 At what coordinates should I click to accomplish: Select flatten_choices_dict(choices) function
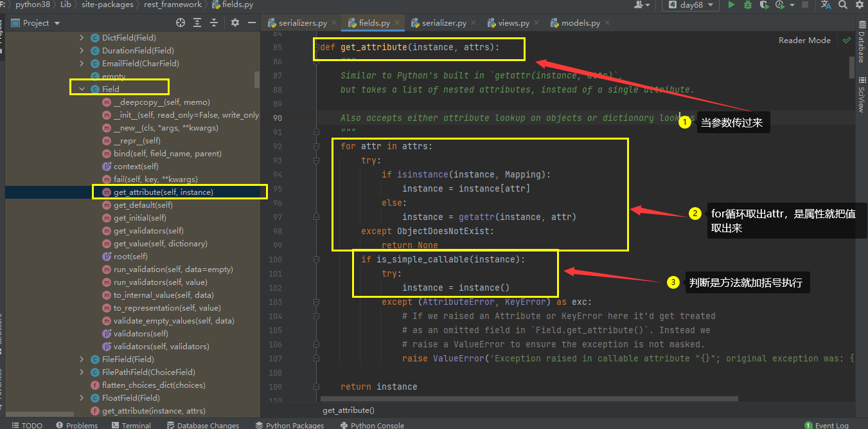[154, 385]
